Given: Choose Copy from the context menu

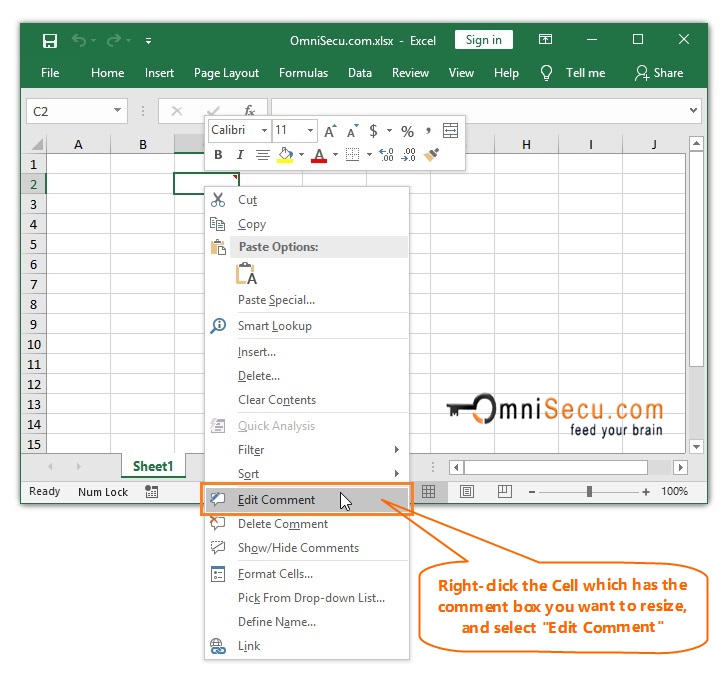Looking at the screenshot, I should (x=307, y=224).
